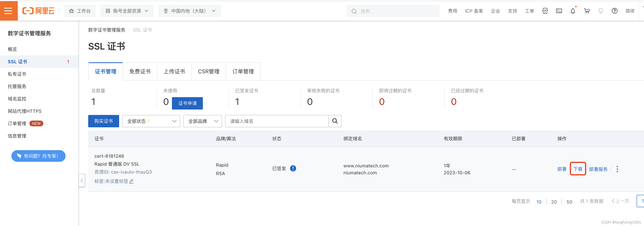Open the Cloud Shell terminal icon

pyautogui.click(x=559, y=11)
